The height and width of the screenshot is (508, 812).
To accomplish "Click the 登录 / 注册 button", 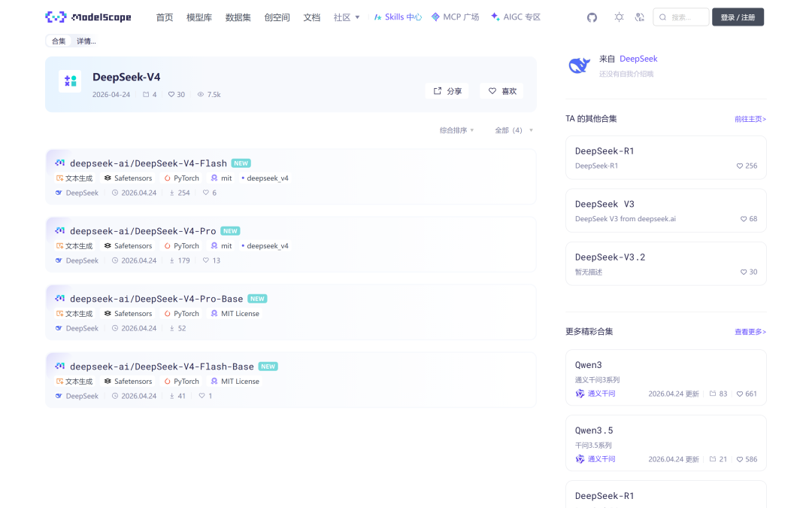I will click(738, 17).
